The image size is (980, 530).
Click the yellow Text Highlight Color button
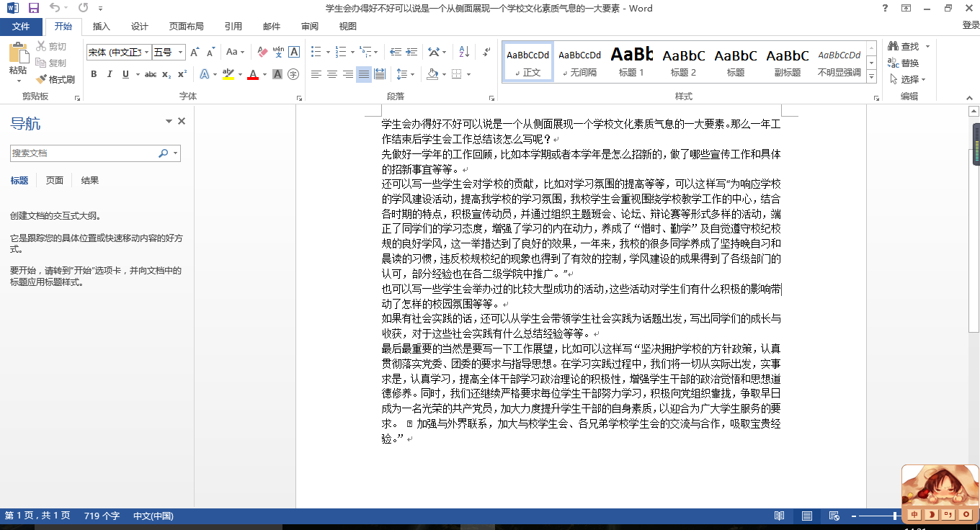coord(228,74)
